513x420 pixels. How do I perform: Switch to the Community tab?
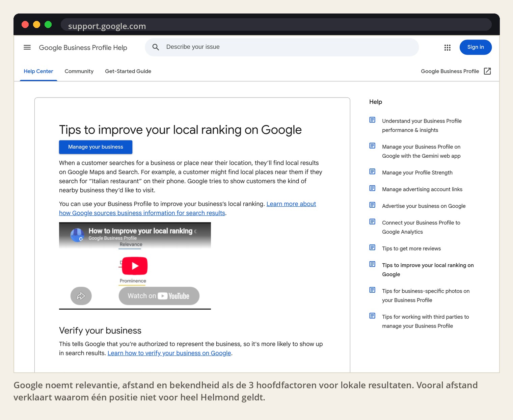tap(79, 71)
